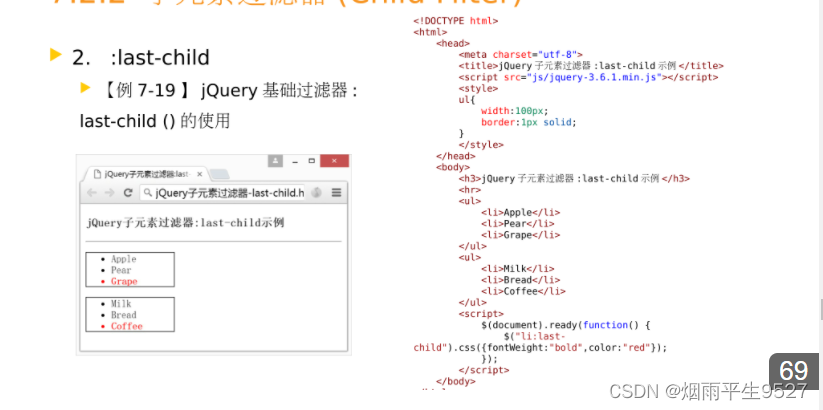
Task: Reload the page with the refresh icon
Action: pos(128,193)
